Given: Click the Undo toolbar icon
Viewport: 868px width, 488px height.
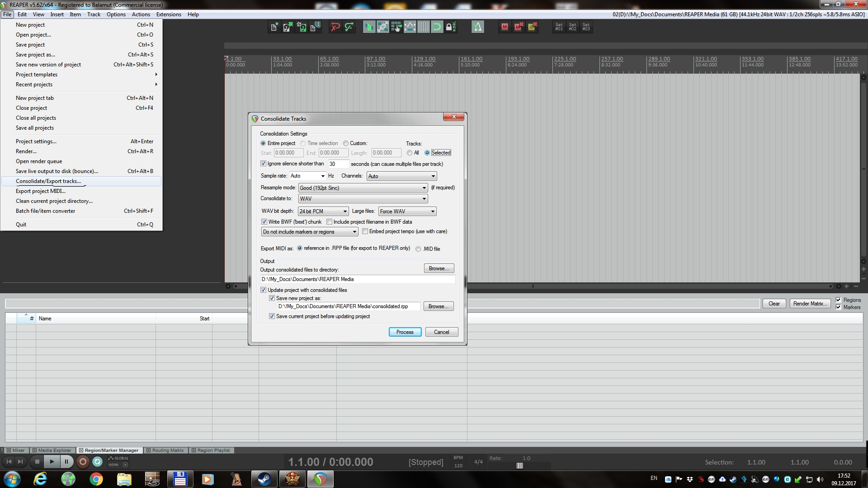Looking at the screenshot, I should click(335, 27).
